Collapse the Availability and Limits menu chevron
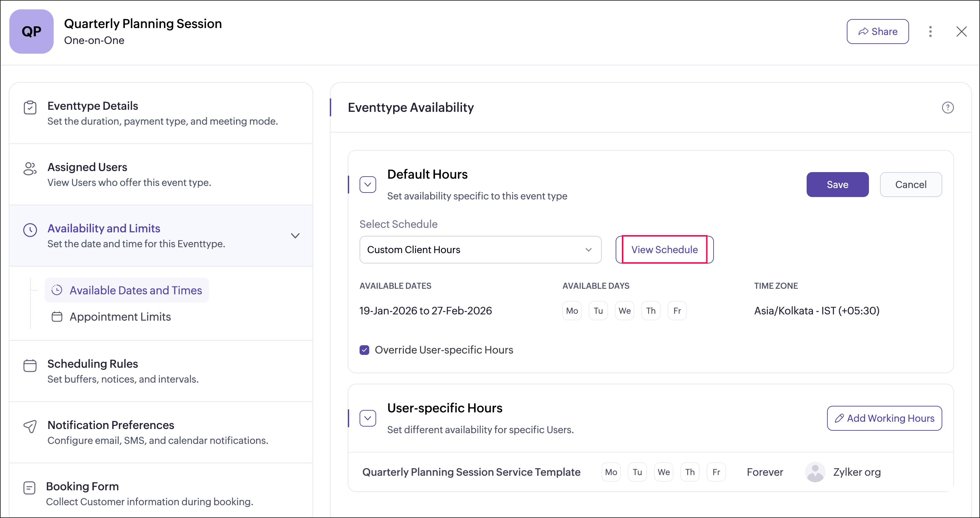Screen dimensions: 980x518 295,235
